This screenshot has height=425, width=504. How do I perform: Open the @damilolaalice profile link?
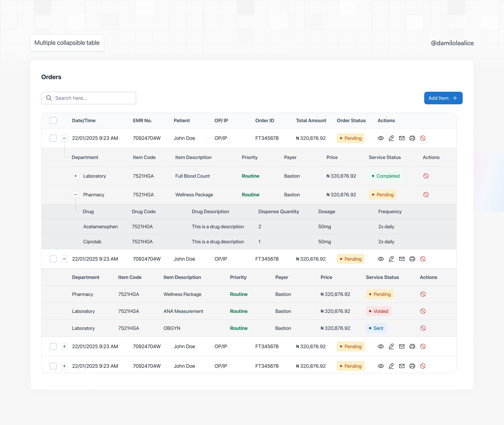452,43
